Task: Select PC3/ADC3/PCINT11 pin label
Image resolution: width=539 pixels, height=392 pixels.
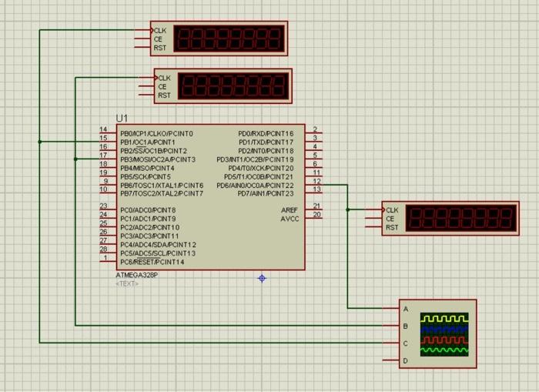Action: 149,236
